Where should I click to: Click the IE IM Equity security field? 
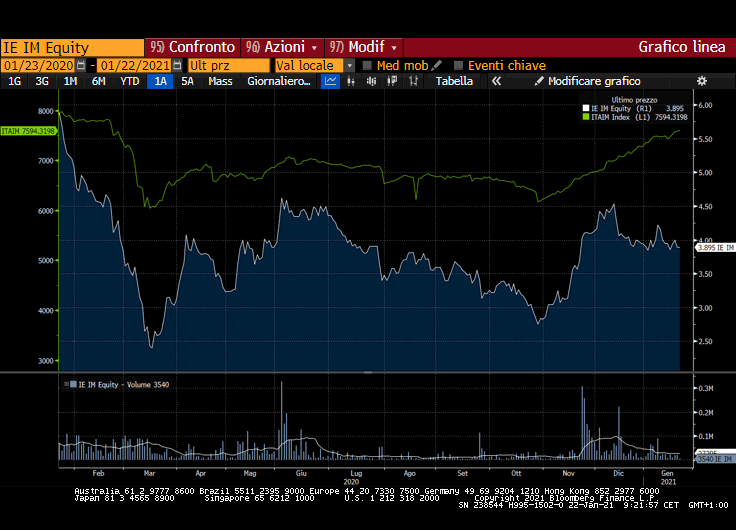(x=72, y=47)
